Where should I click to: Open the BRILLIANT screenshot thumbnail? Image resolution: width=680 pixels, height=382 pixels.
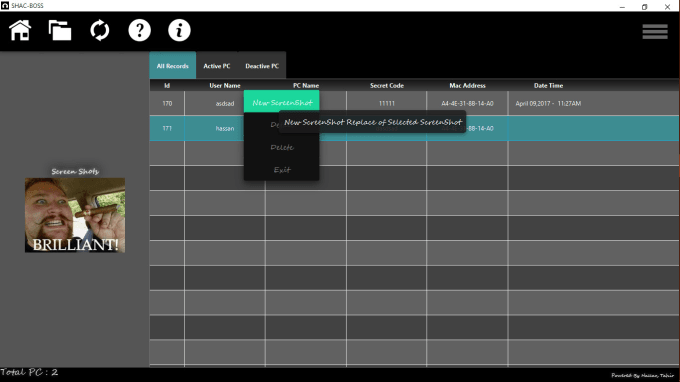(x=75, y=215)
